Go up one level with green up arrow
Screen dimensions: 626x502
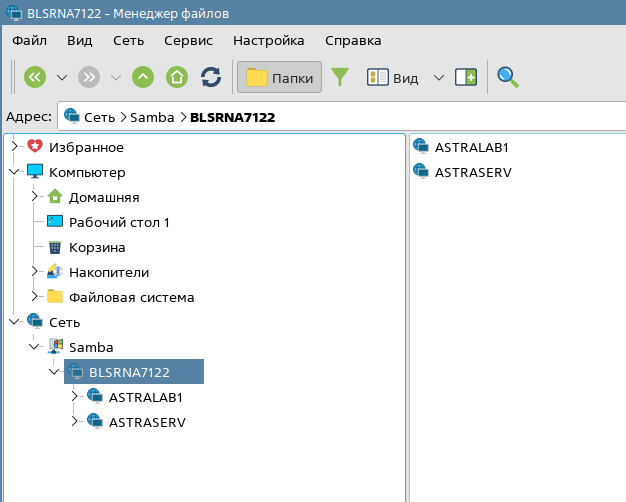point(143,77)
